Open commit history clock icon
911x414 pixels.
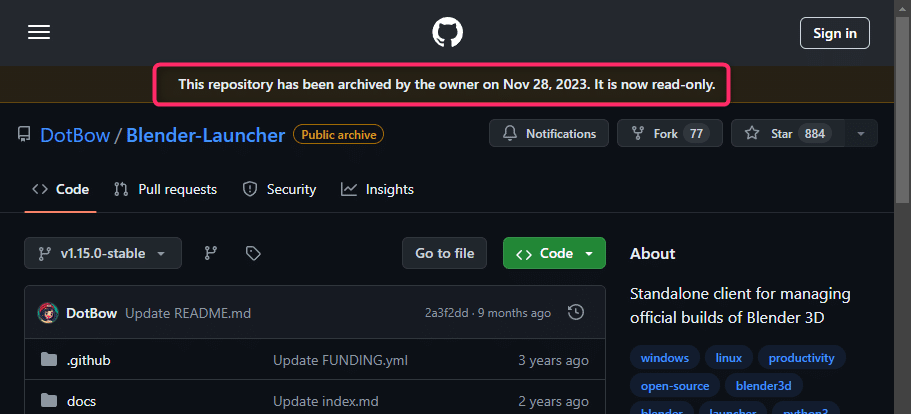point(576,313)
